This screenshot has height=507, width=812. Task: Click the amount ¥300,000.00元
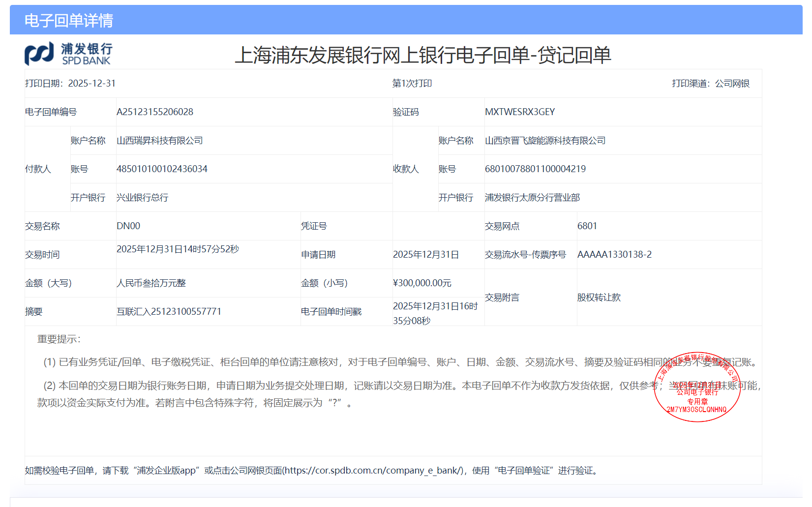point(422,283)
